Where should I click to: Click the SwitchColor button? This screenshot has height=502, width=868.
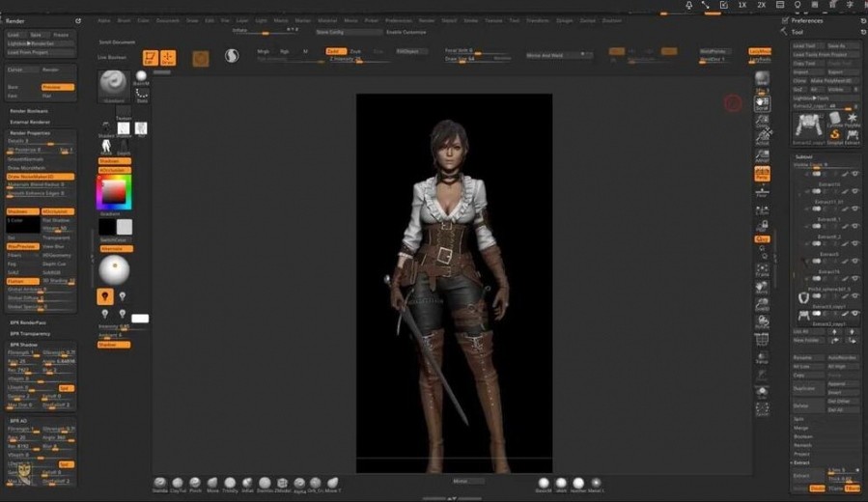click(114, 239)
